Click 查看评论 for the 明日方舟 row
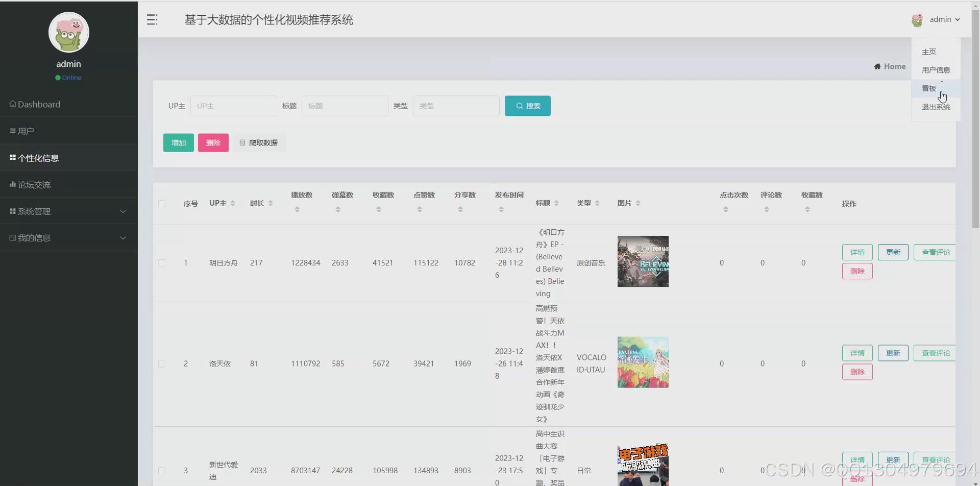This screenshot has width=980, height=486. (x=935, y=252)
